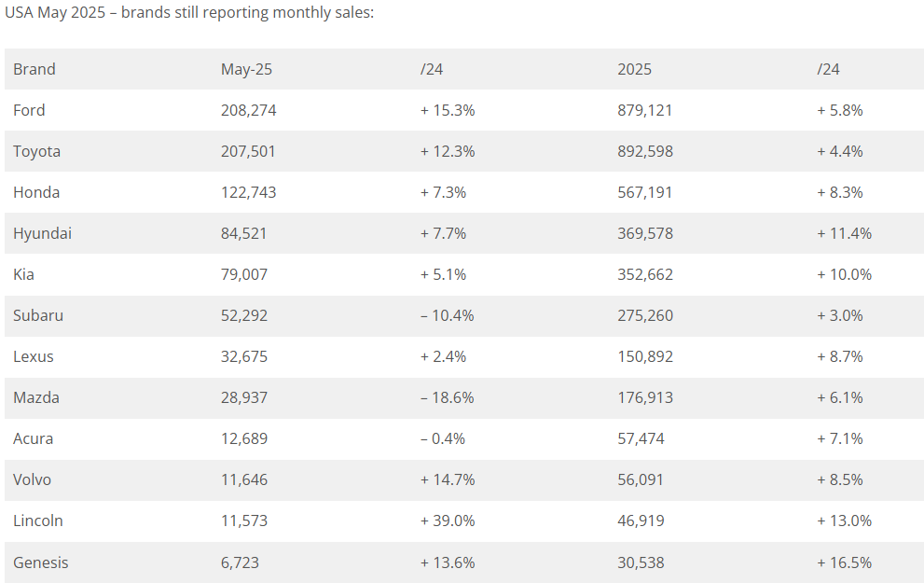Select the Lexus brand name cell
The image size is (924, 583).
(x=34, y=356)
